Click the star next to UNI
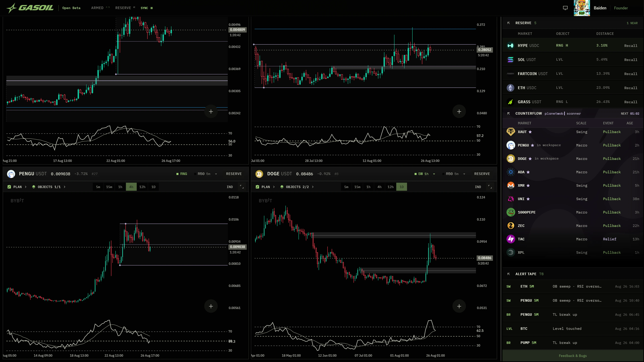The image size is (644, 362). (528, 199)
